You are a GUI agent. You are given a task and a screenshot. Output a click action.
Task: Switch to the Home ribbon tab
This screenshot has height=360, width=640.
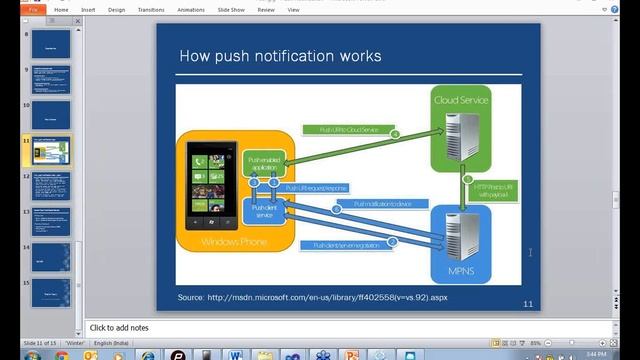coord(61,10)
